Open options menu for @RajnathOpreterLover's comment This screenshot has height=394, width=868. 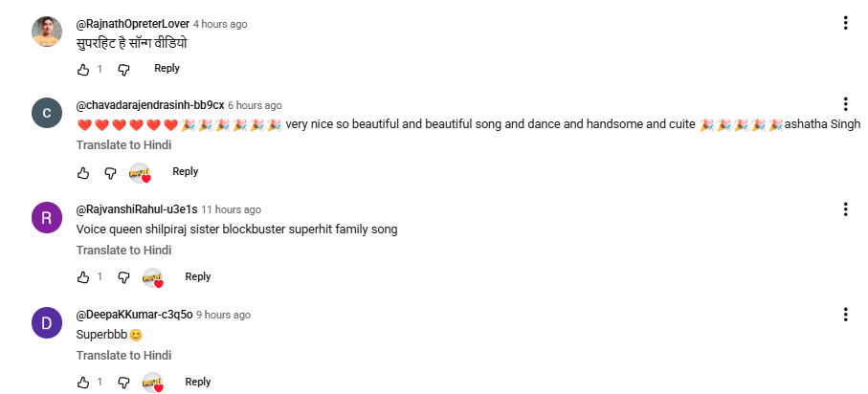846,23
